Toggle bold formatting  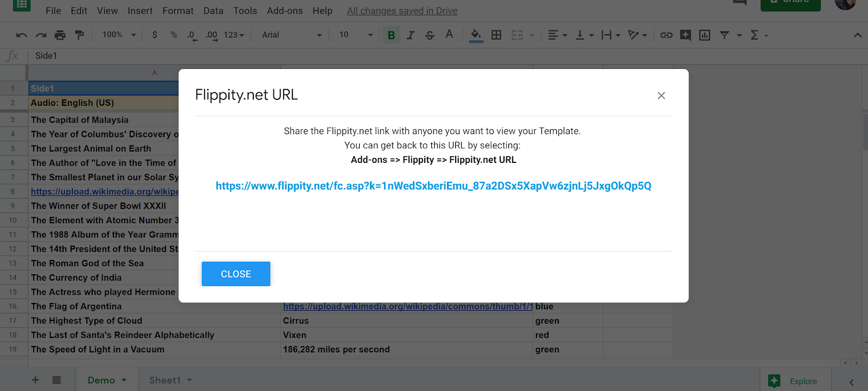[391, 35]
